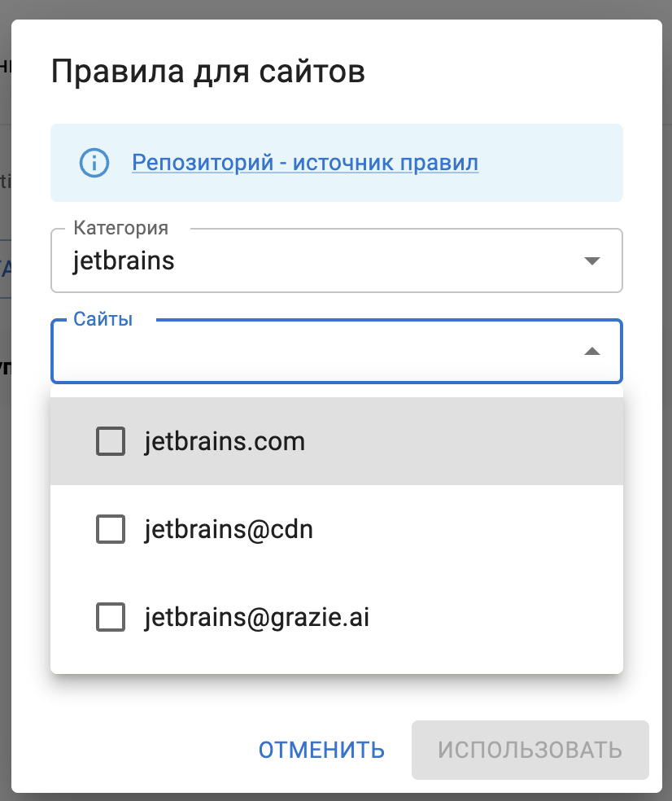Click the info icon in the blue banner
The width and height of the screenshot is (672, 801).
pyautogui.click(x=94, y=163)
